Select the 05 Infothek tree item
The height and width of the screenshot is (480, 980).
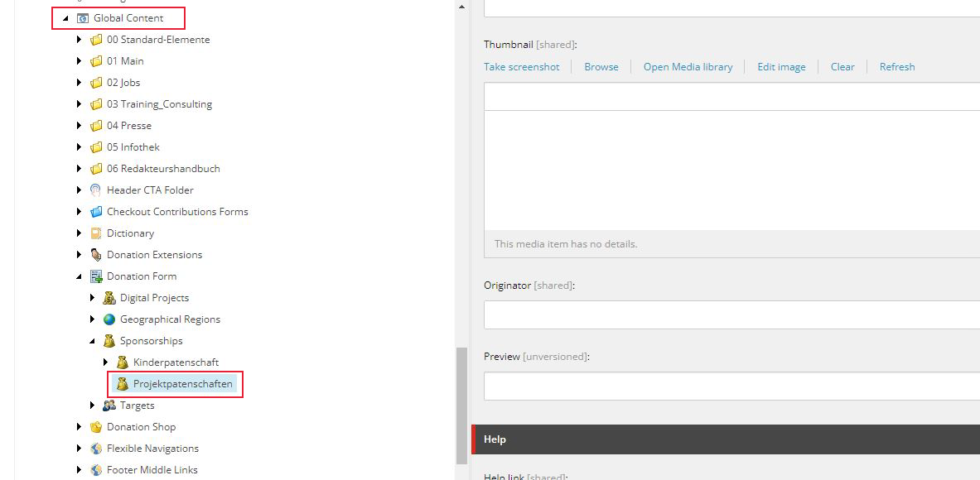point(133,147)
